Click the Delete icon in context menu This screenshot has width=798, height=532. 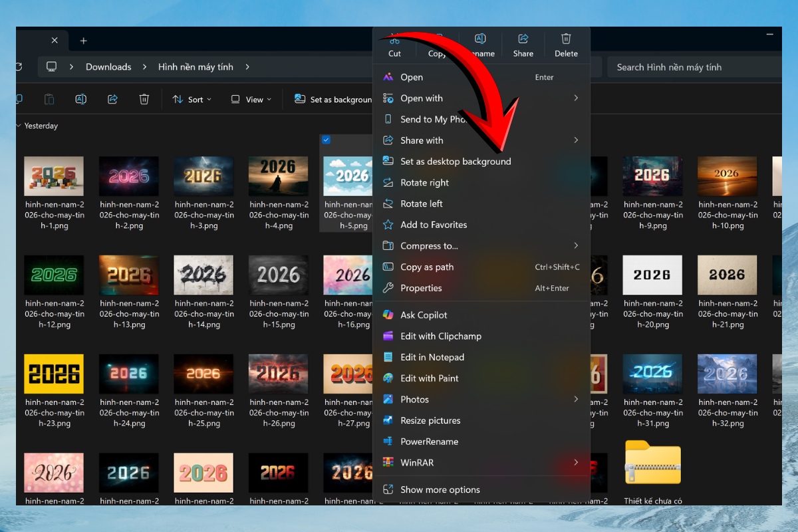tap(566, 39)
